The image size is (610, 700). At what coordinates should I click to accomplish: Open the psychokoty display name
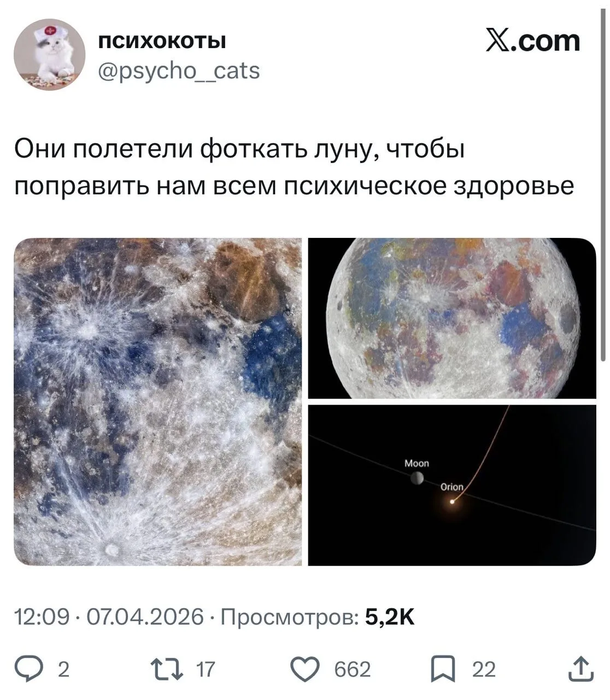point(162,41)
